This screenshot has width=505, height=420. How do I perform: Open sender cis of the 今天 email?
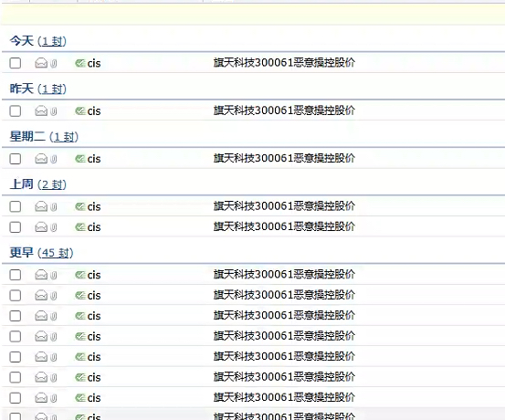[94, 63]
